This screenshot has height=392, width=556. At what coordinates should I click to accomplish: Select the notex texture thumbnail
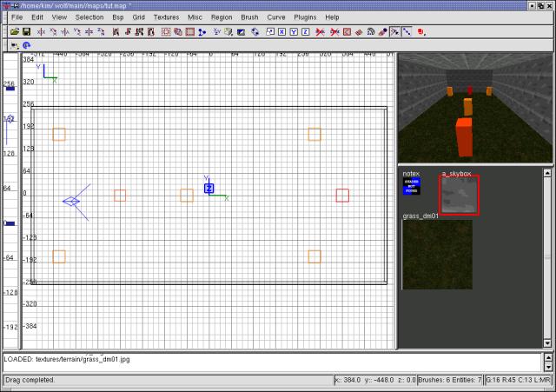click(411, 186)
